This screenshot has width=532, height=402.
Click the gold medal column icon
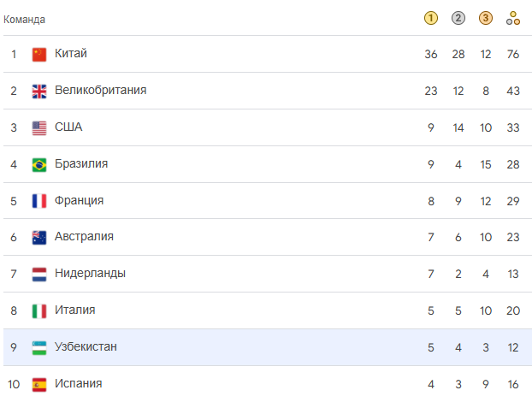(431, 18)
